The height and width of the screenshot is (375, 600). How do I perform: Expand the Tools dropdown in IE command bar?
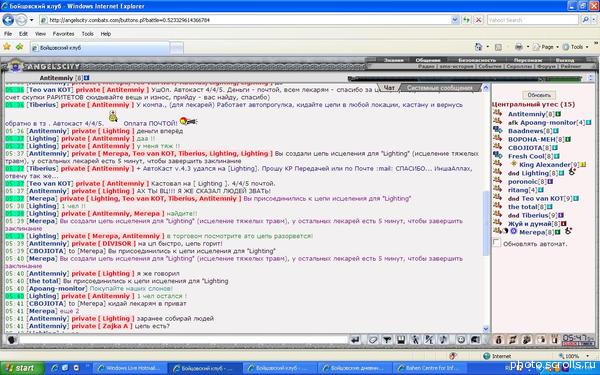click(586, 47)
